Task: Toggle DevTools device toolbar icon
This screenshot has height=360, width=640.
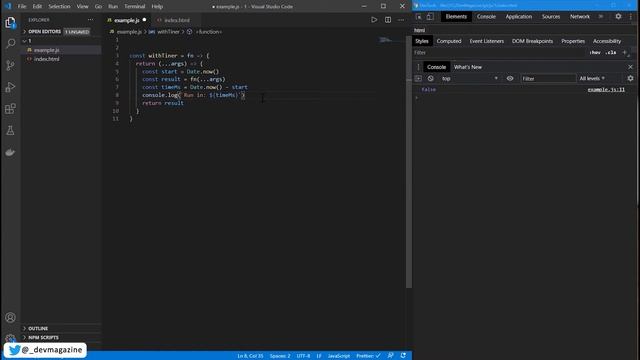Action: coord(430,17)
